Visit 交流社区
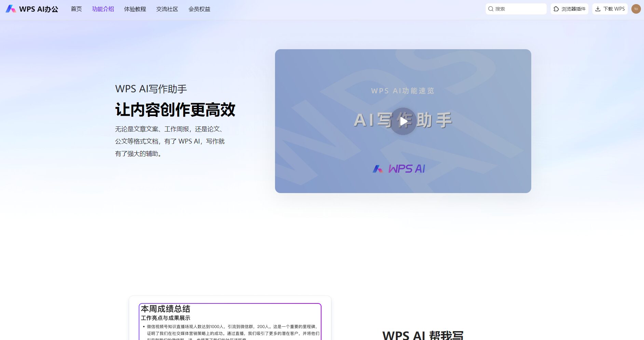This screenshot has height=340, width=644. (x=167, y=9)
